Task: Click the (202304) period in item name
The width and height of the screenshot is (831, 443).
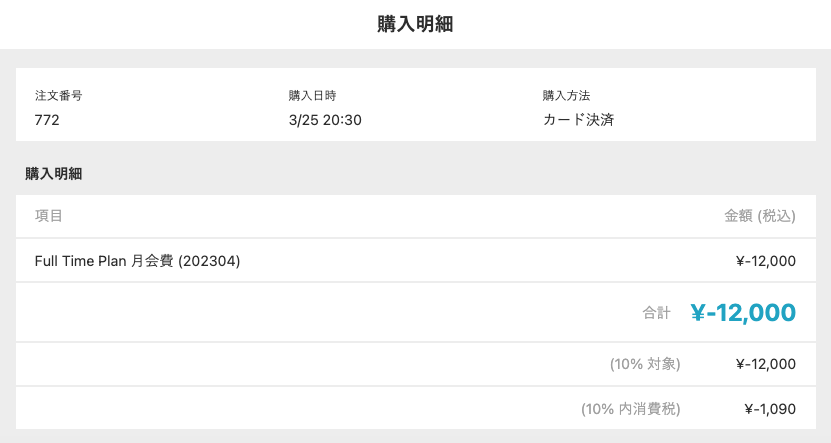Action: click(210, 261)
